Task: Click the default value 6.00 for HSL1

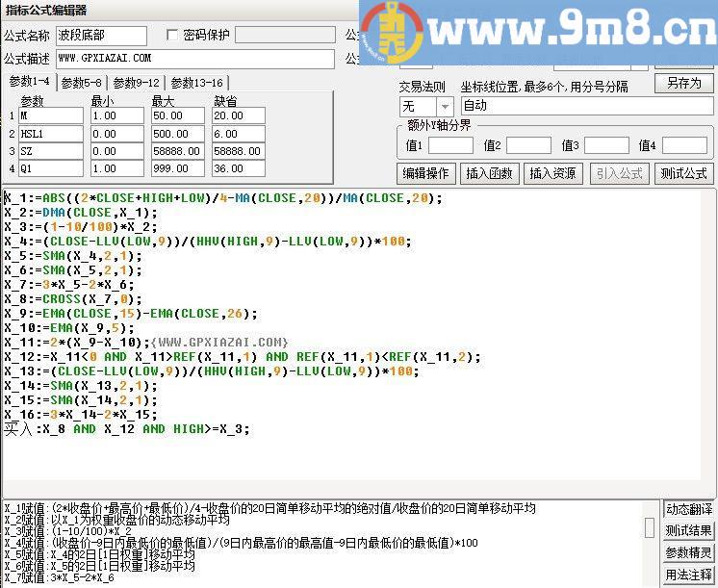Action: [x=239, y=134]
